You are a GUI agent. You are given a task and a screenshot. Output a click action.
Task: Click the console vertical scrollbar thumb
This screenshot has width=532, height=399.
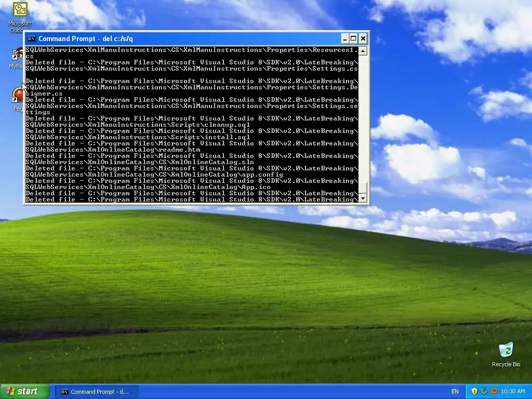click(x=363, y=188)
